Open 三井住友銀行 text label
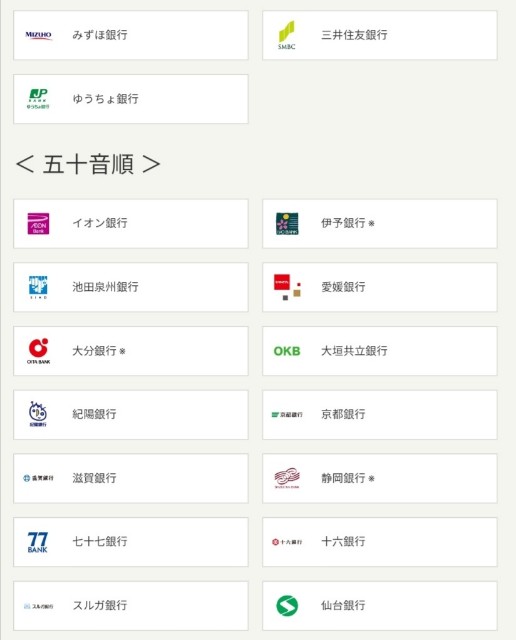 354,35
